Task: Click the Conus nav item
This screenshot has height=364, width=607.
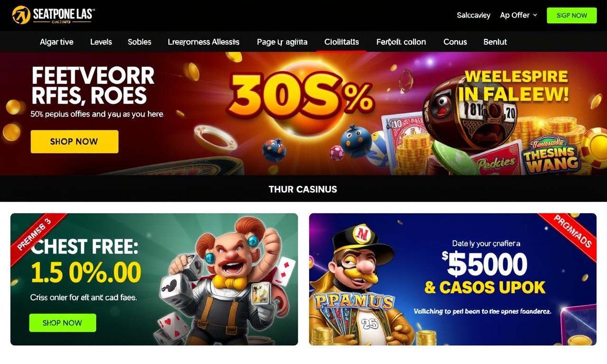Action: tap(455, 42)
